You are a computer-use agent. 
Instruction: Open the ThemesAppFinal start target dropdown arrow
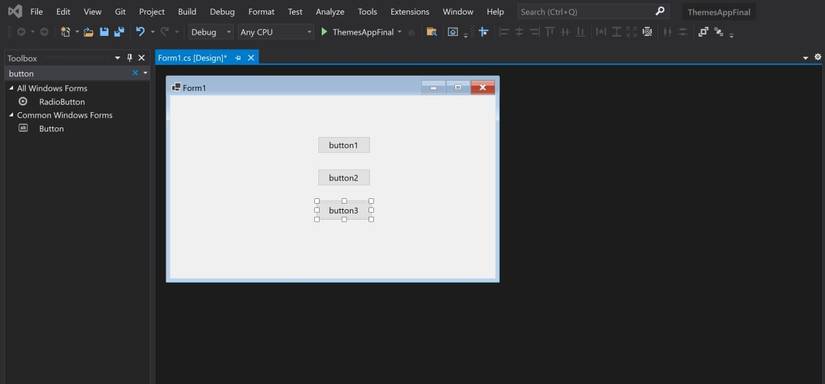tap(399, 32)
